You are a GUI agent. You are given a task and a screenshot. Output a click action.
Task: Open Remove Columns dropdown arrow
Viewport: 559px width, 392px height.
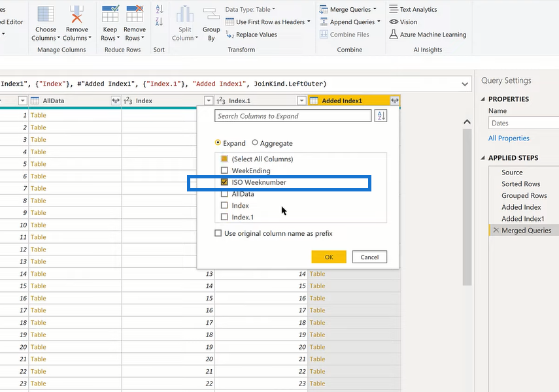click(90, 38)
